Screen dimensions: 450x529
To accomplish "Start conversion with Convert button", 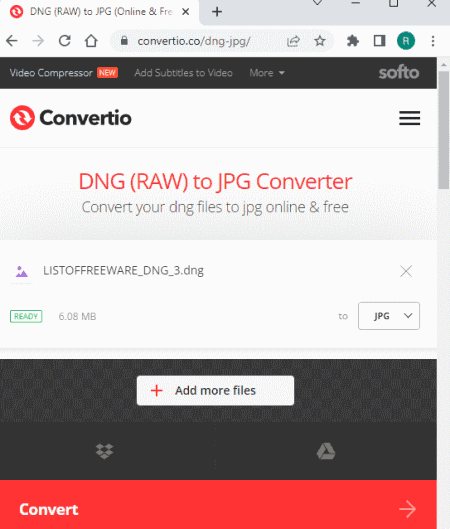I will coord(218,504).
